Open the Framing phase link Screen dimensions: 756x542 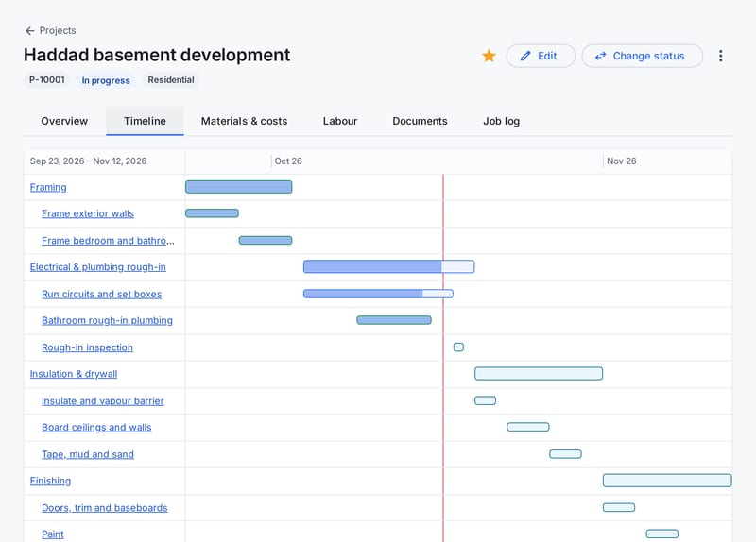pos(48,187)
